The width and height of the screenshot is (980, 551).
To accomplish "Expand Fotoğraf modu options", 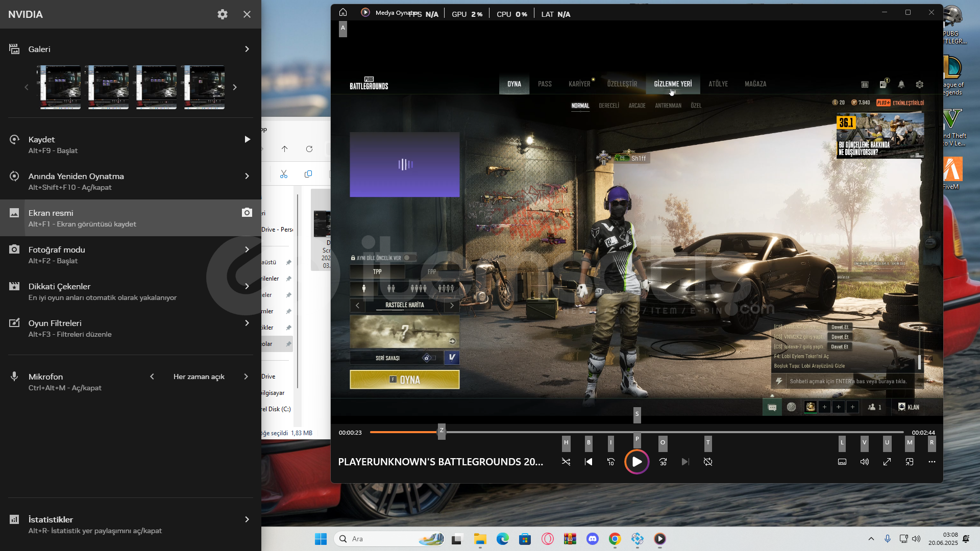I will click(x=247, y=249).
